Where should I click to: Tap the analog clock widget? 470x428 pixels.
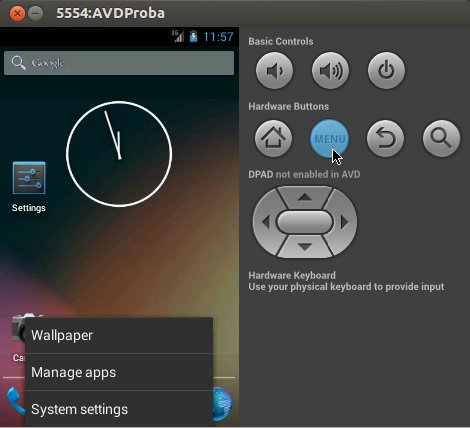119,154
